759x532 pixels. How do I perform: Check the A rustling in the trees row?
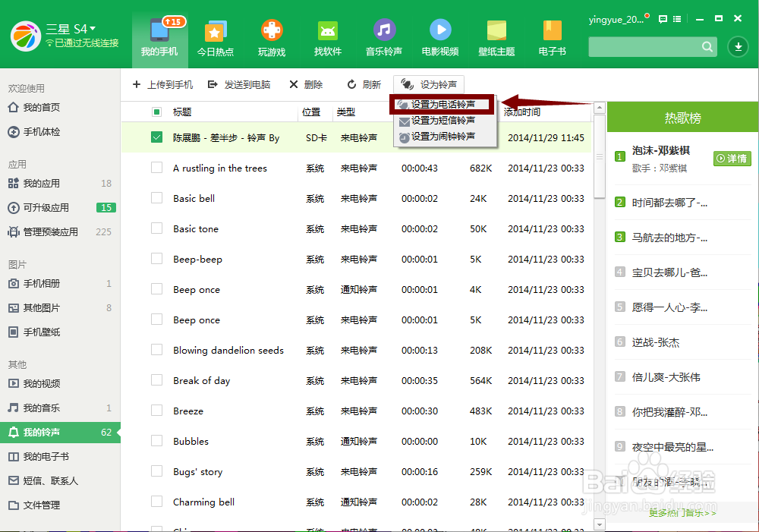pos(156,168)
